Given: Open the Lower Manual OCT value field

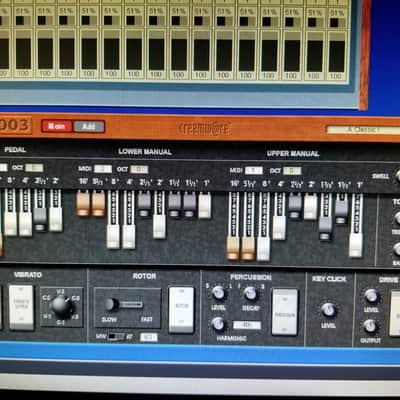Looking at the screenshot, I should point(139,169).
